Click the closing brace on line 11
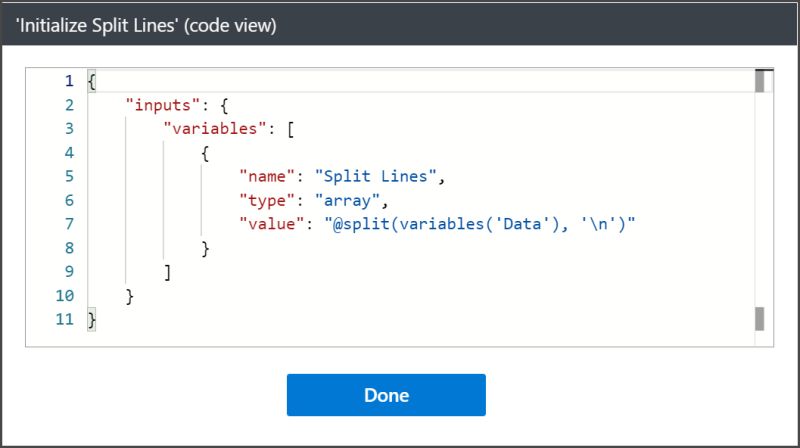The height and width of the screenshot is (448, 800). [x=91, y=320]
